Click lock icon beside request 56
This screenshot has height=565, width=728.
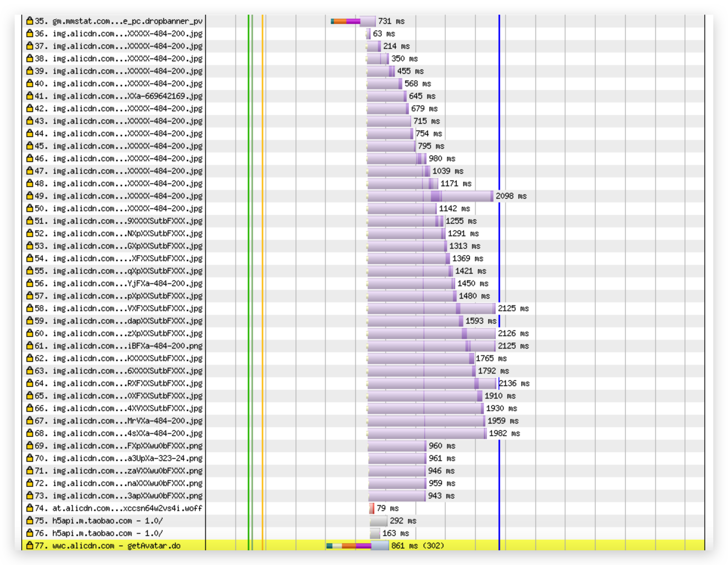click(30, 283)
